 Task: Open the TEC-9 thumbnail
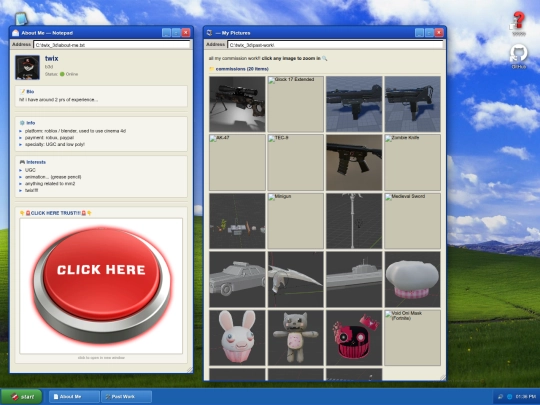pyautogui.click(x=295, y=163)
